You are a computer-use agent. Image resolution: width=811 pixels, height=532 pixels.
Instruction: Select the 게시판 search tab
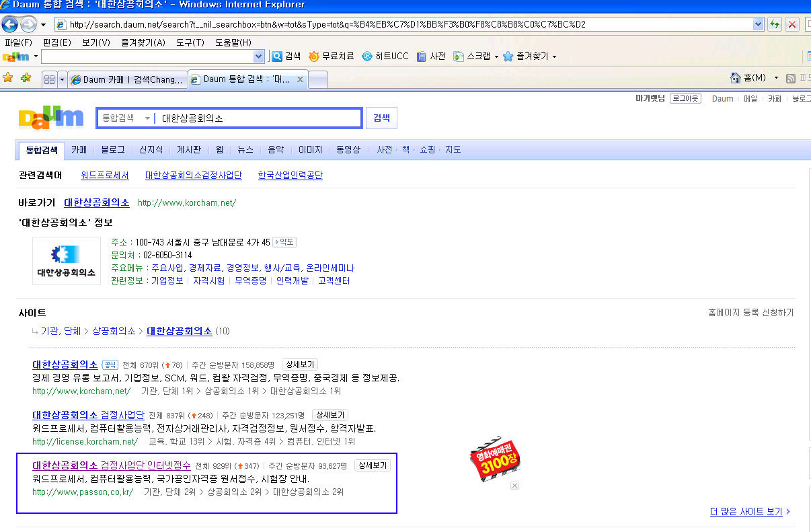coord(189,150)
